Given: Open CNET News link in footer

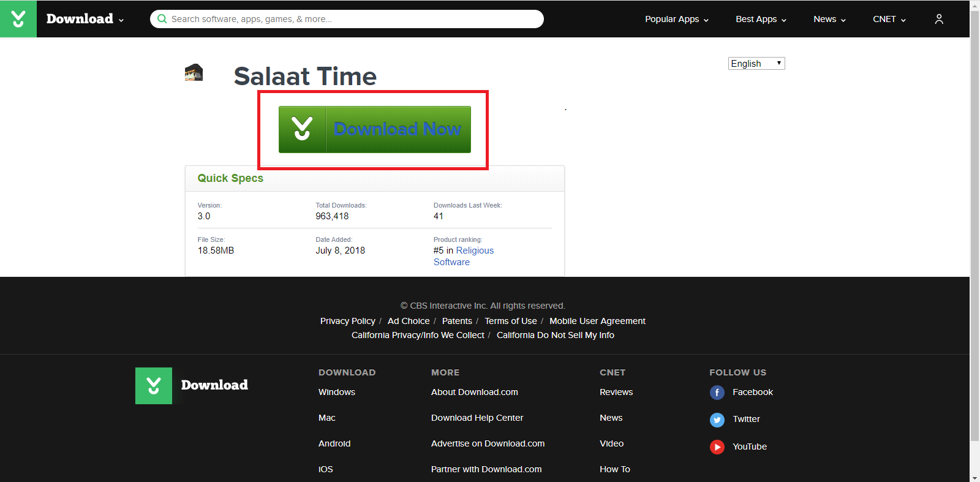Looking at the screenshot, I should point(611,418).
